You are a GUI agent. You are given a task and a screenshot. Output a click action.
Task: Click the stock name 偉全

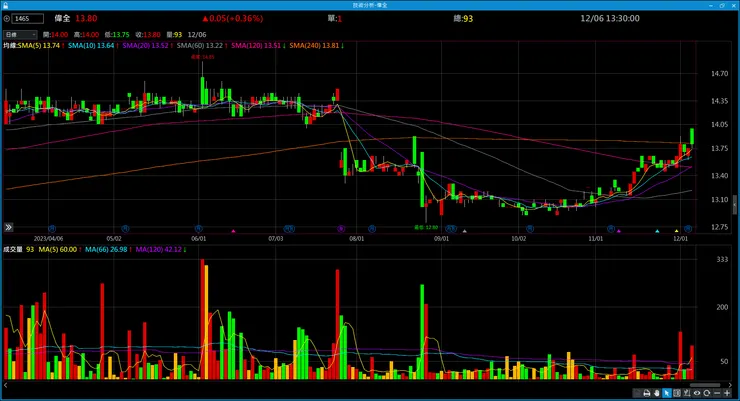coord(62,19)
